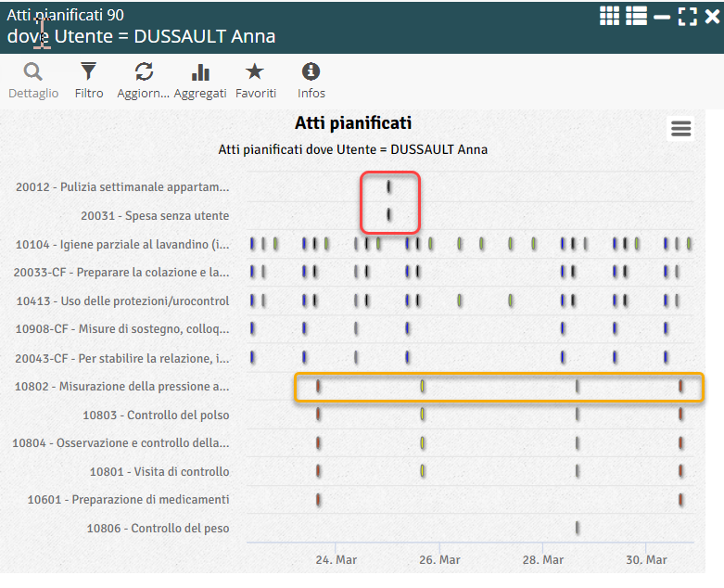
Task: Select the 20031 Spesa senza utente marker
Action: point(388,215)
